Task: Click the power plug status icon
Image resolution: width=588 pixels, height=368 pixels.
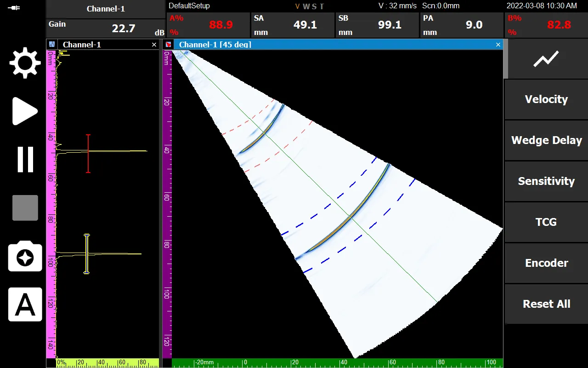Action: 14,8
